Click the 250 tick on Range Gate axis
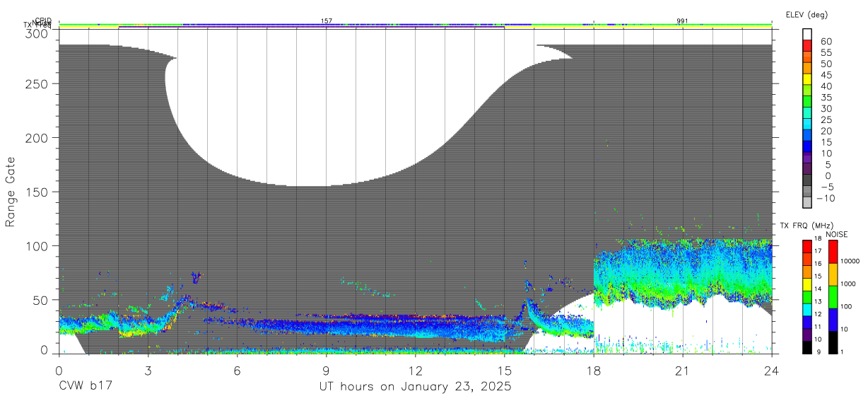This screenshot has height=401, width=868. 37,83
